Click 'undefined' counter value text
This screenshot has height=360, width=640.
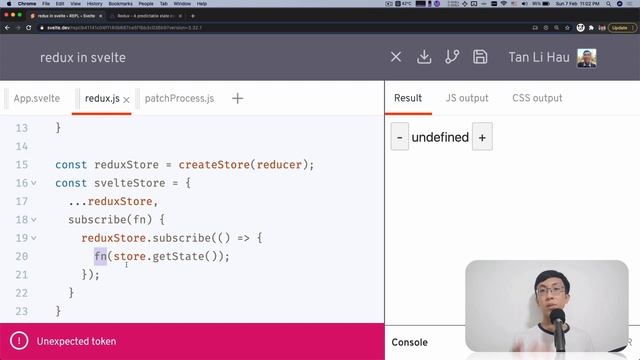pos(440,137)
